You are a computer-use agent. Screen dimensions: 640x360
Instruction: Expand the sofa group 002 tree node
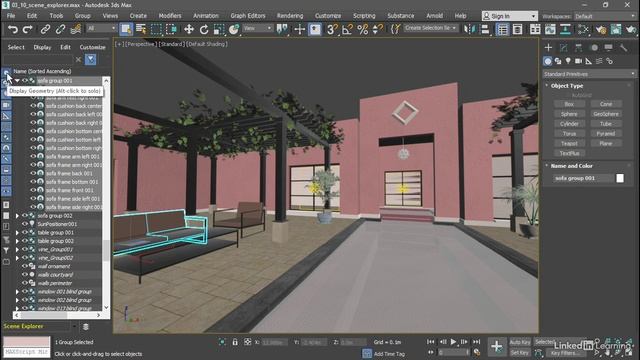17,216
